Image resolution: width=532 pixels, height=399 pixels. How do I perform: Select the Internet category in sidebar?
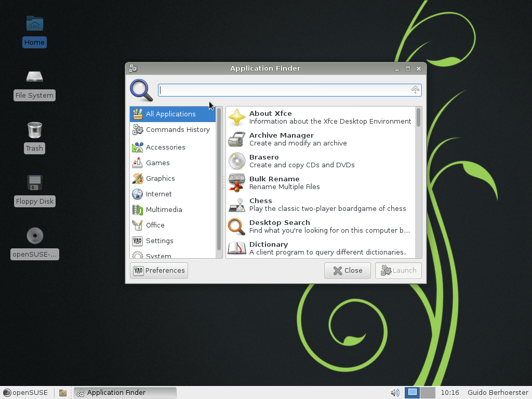[x=158, y=194]
